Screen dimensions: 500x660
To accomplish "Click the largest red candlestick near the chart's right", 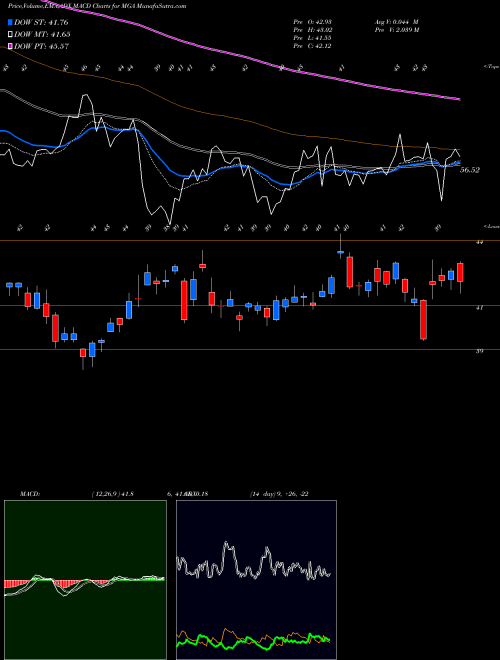I will click(423, 319).
